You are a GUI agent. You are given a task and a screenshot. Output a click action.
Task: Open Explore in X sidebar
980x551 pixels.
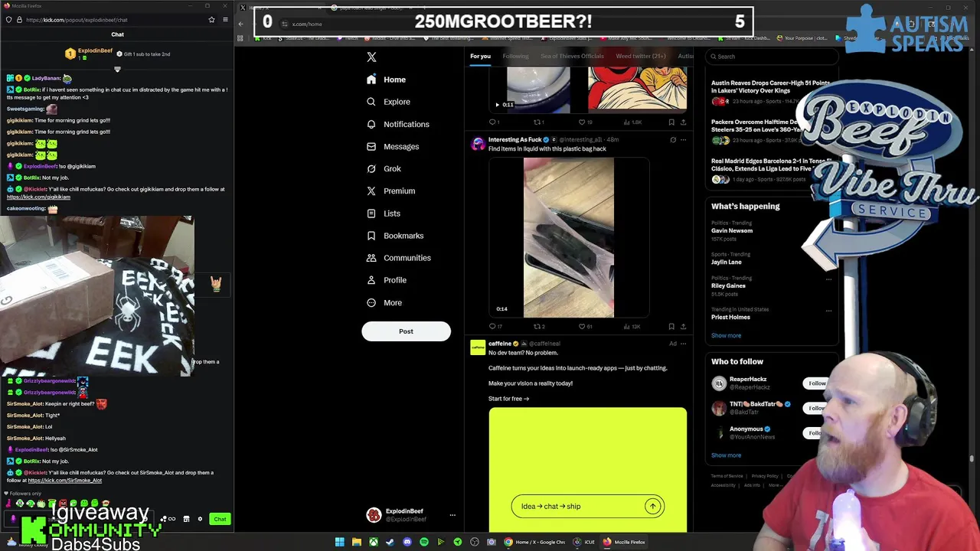(388, 102)
